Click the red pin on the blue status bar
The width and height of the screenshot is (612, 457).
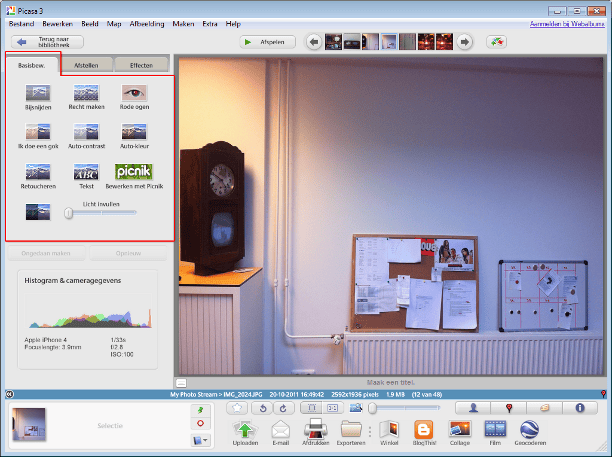[x=603, y=394]
